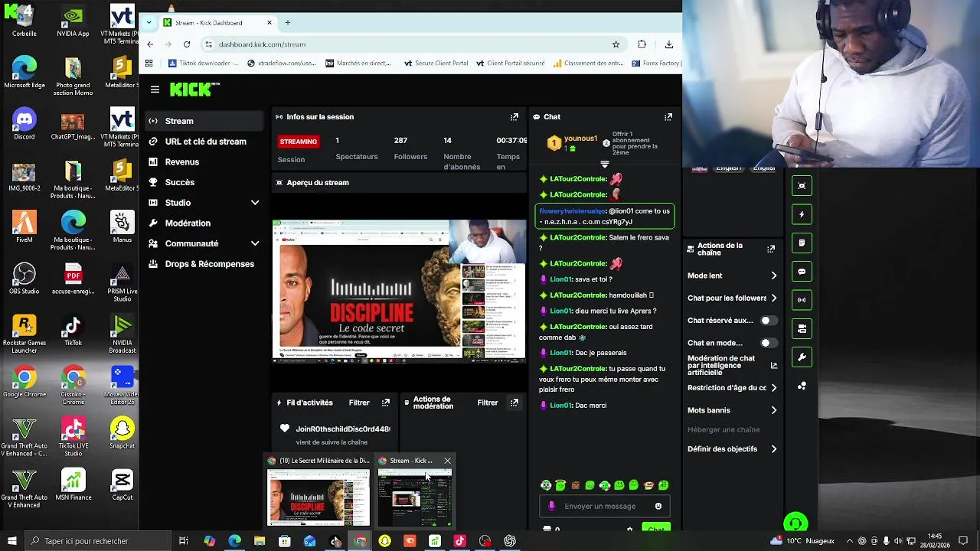Open Revenus in the sidebar
Viewport: 980px width, 551px height.
tap(204, 162)
